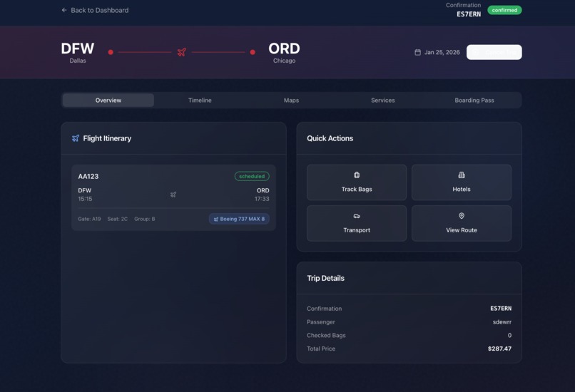575x392 pixels.
Task: Open the Maps tab
Action: (291, 100)
